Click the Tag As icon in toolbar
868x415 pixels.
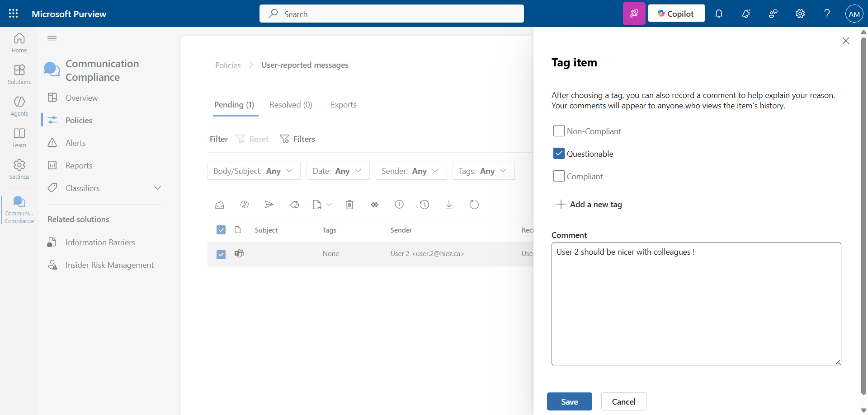point(294,205)
